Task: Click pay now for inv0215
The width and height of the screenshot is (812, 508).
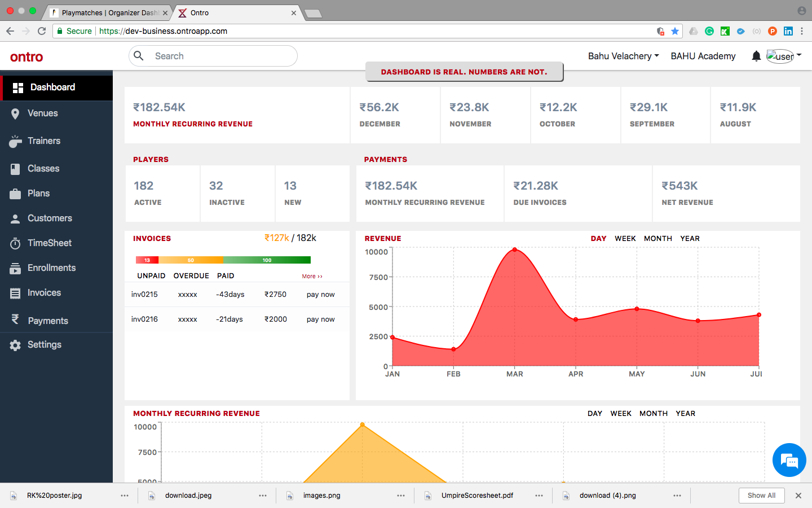Action: [x=320, y=295]
